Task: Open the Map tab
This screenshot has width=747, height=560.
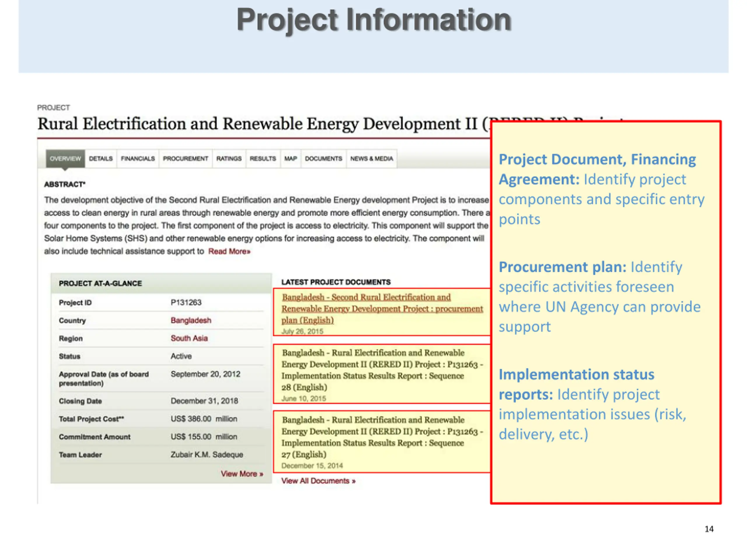Action: [290, 159]
